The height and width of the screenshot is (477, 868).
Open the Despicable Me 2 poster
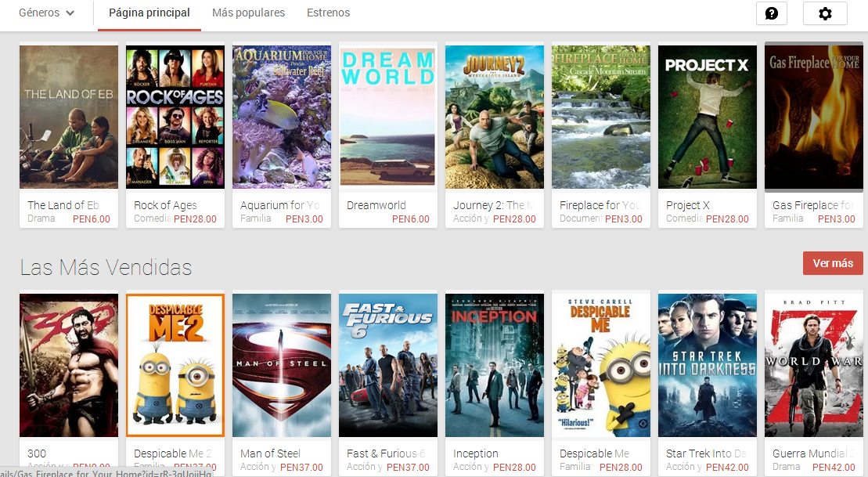tap(175, 365)
